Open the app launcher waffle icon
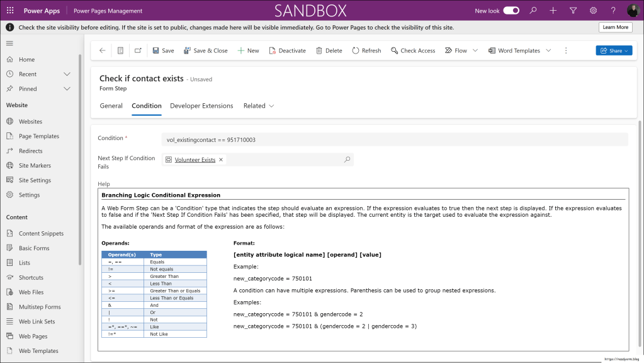644x363 pixels. [10, 11]
